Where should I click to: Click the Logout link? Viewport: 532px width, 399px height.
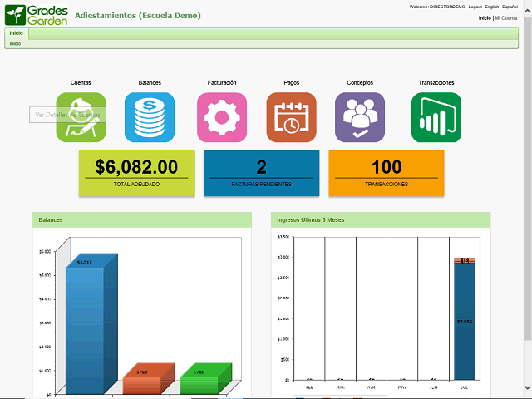coord(475,7)
